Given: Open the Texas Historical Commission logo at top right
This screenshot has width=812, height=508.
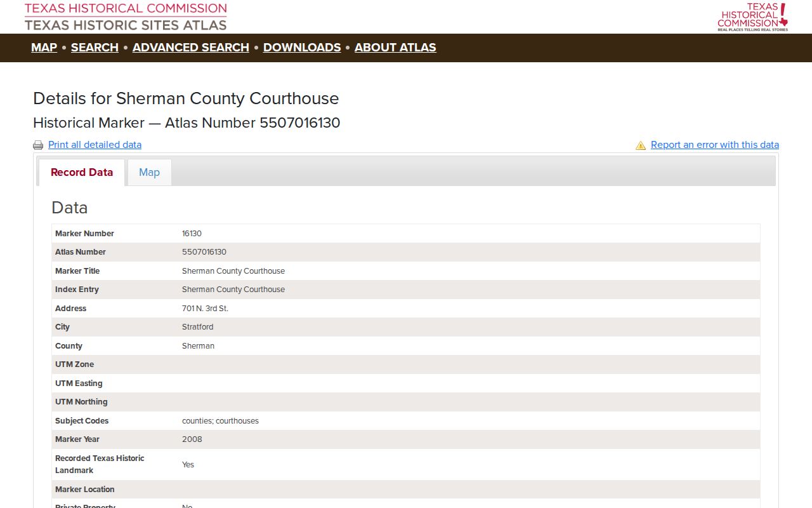Looking at the screenshot, I should click(753, 17).
